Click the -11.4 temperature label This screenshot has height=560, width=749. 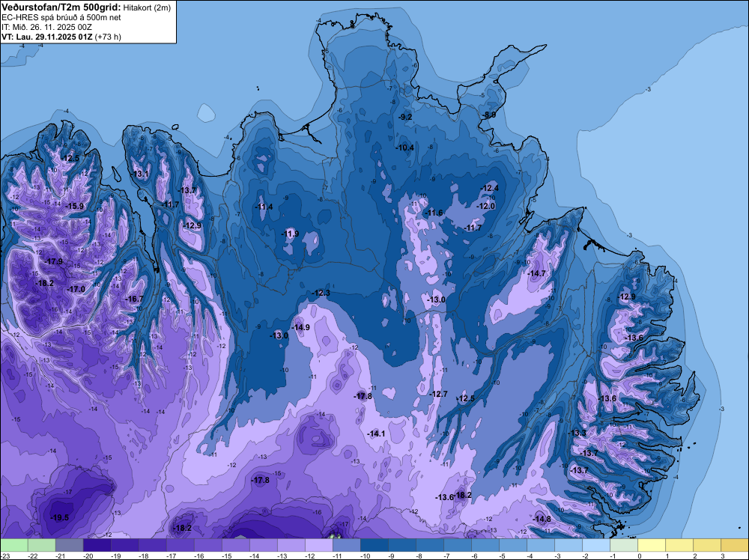[264, 207]
